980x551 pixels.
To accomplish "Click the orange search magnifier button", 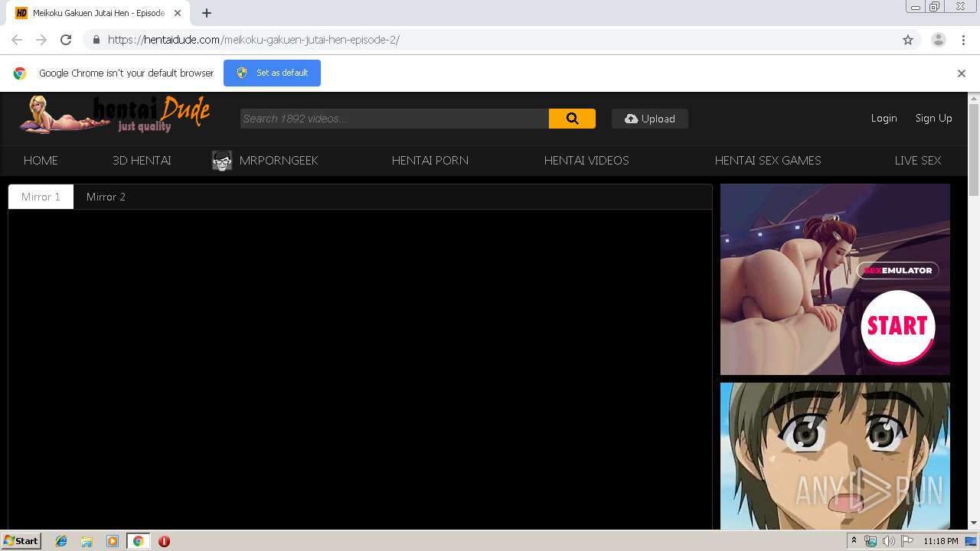I will coord(572,119).
